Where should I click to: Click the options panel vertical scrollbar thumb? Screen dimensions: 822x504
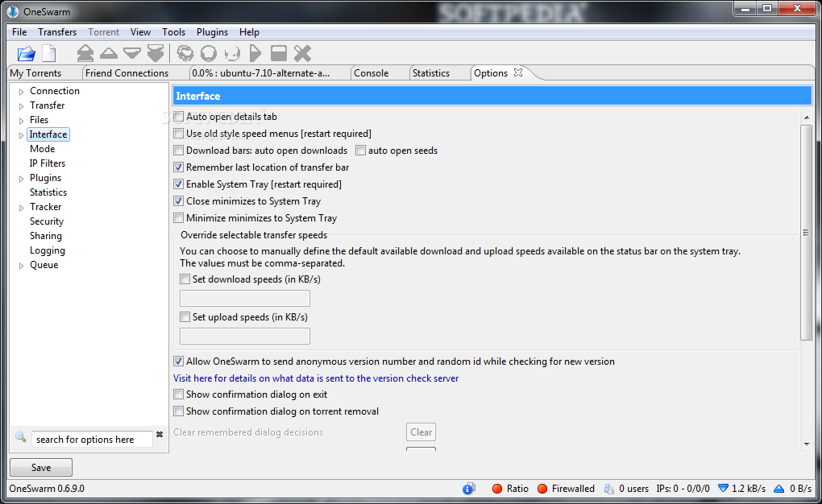coord(806,232)
